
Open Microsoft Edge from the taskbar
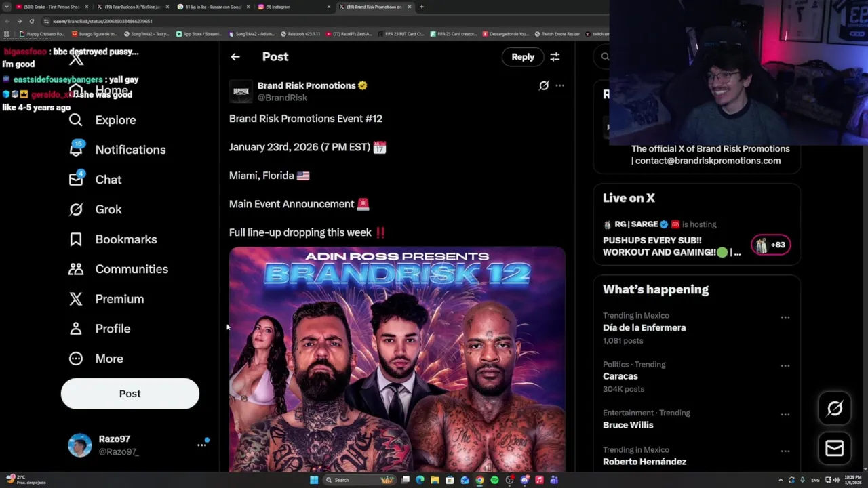[x=420, y=480]
